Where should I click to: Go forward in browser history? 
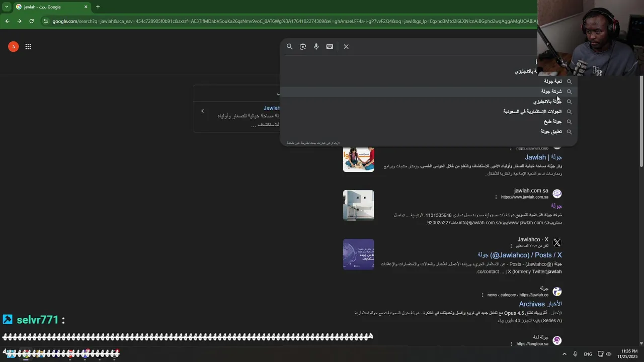point(19,21)
